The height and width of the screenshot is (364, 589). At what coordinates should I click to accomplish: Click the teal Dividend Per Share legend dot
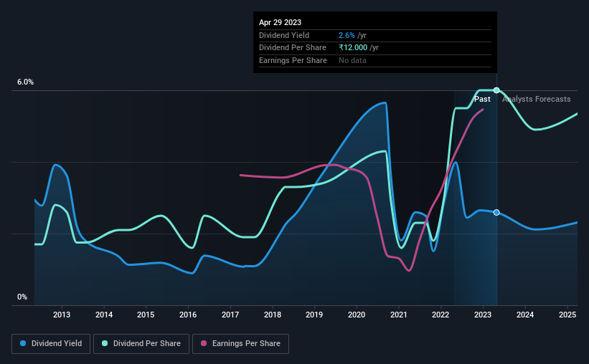click(x=105, y=343)
